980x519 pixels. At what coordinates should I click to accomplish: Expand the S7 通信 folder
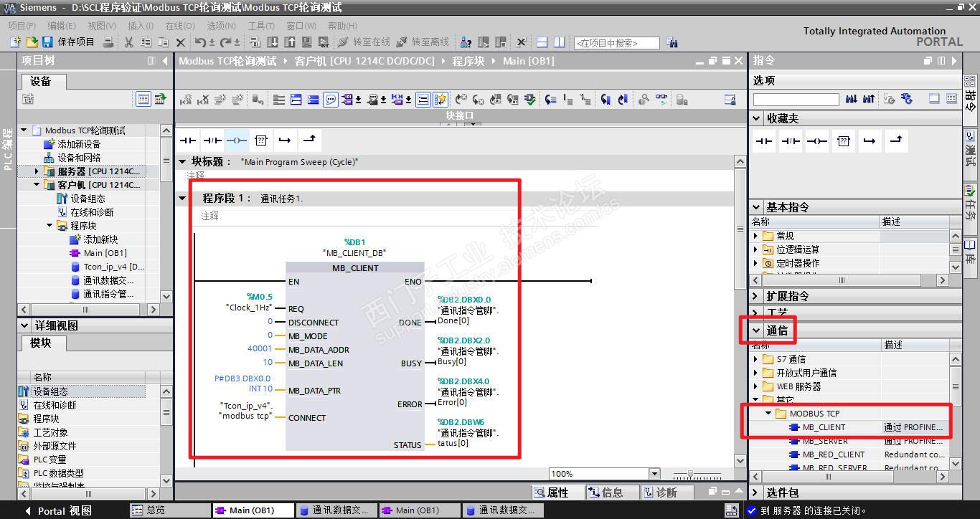tap(755, 359)
